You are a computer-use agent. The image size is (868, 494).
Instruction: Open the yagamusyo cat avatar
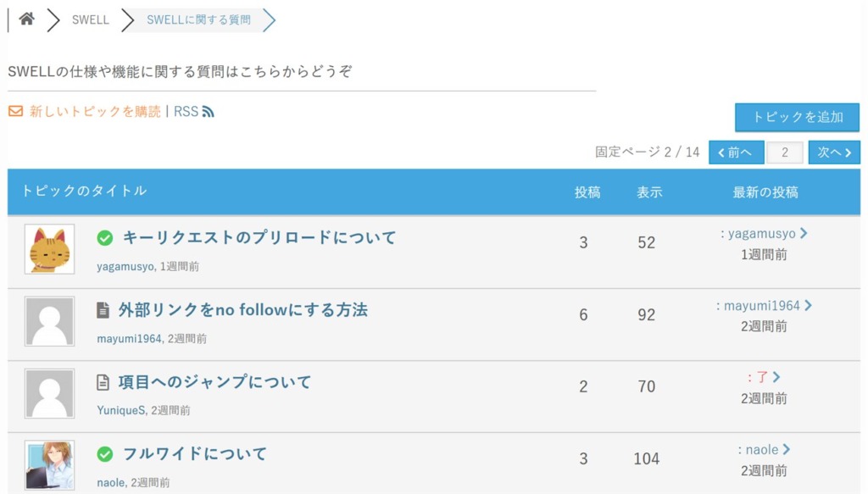pos(50,249)
